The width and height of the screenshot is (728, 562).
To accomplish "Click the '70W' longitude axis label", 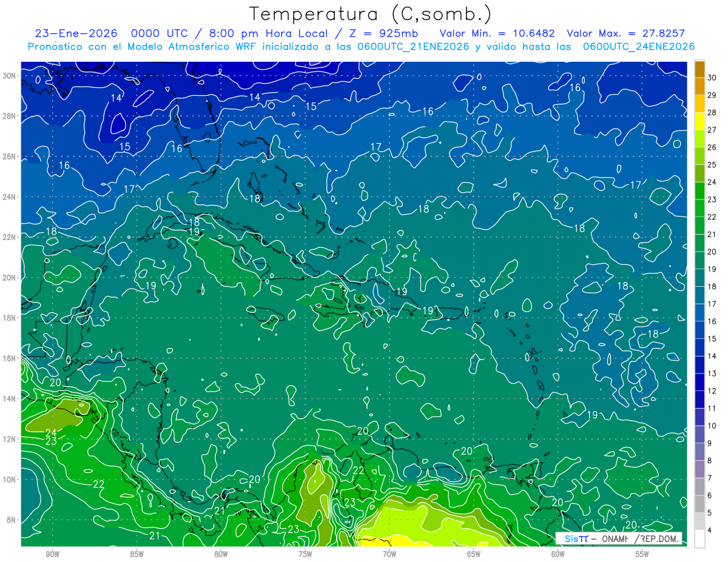I will click(389, 554).
